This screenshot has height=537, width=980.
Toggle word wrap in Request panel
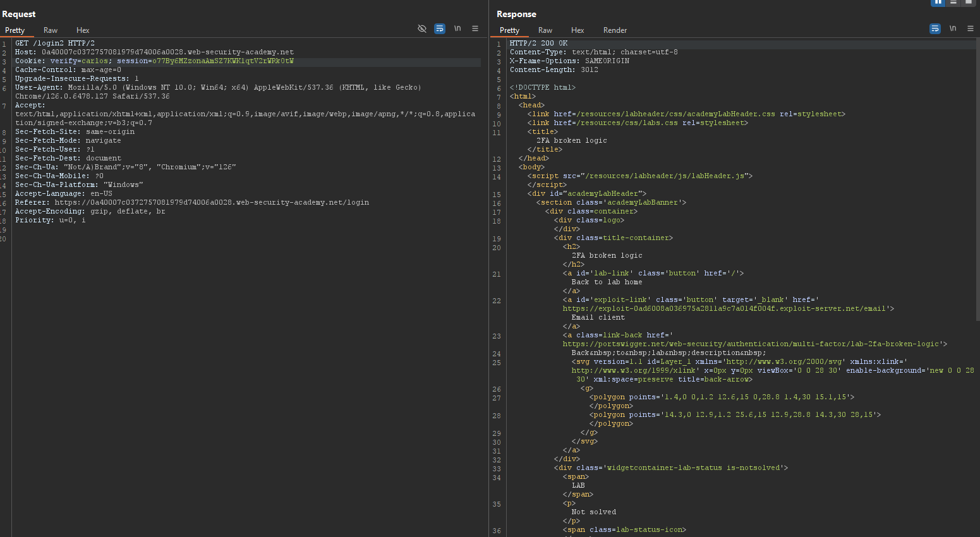[x=440, y=28]
